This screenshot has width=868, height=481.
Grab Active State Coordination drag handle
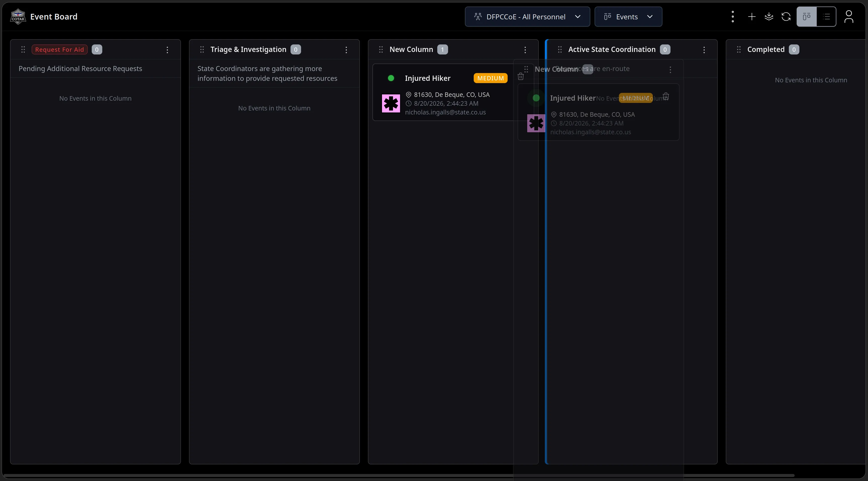point(560,49)
